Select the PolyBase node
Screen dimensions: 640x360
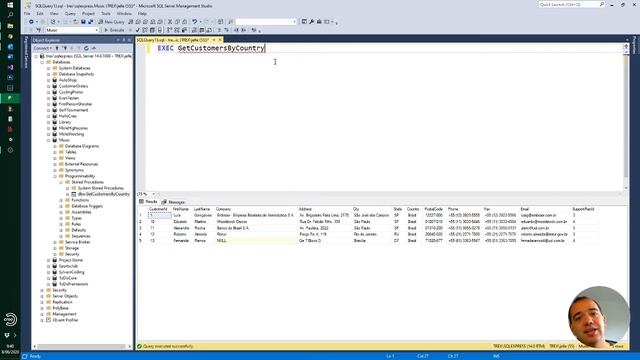tap(60, 308)
